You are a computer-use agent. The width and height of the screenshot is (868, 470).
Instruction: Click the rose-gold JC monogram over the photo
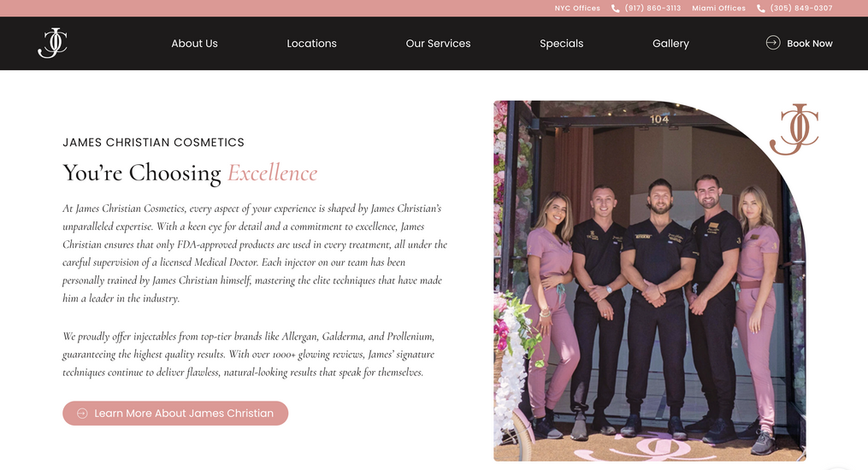pyautogui.click(x=794, y=129)
